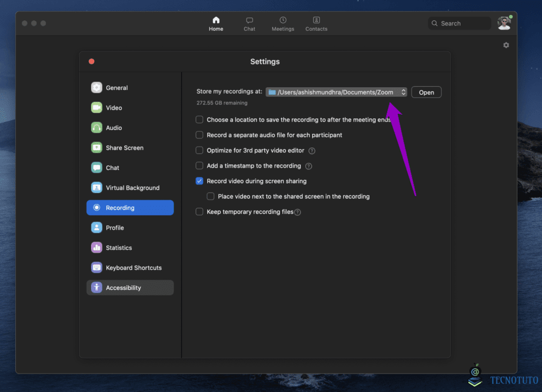The image size is (542, 392).
Task: Click the Settings title text
Action: click(265, 61)
